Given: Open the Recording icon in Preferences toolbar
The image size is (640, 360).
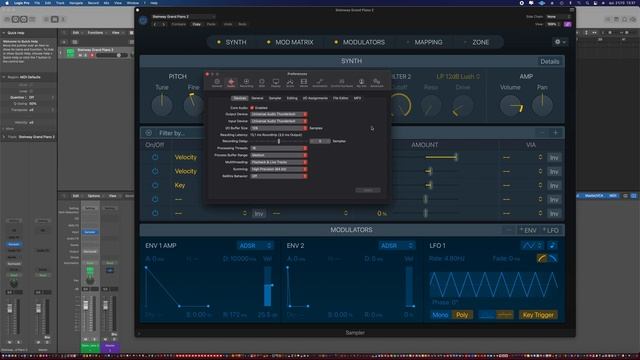Looking at the screenshot, I should [x=246, y=83].
